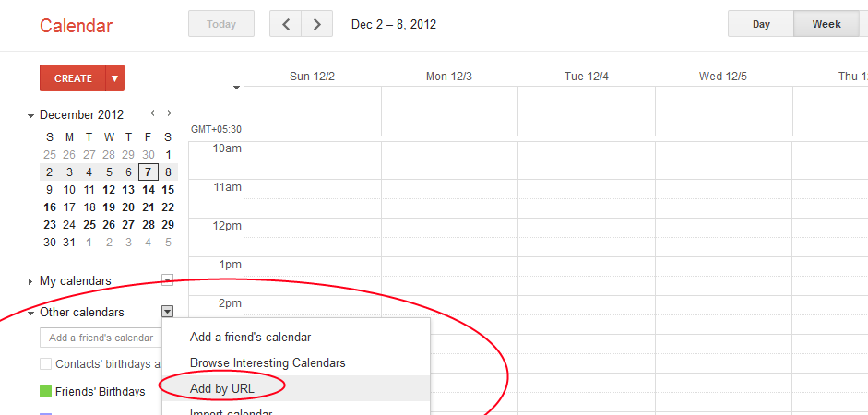Select Add by URL menu item

click(x=222, y=388)
